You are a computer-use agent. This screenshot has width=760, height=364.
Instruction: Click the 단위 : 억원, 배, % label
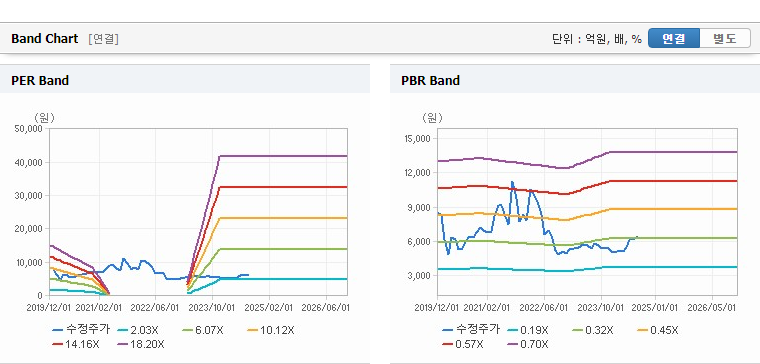tap(597, 39)
